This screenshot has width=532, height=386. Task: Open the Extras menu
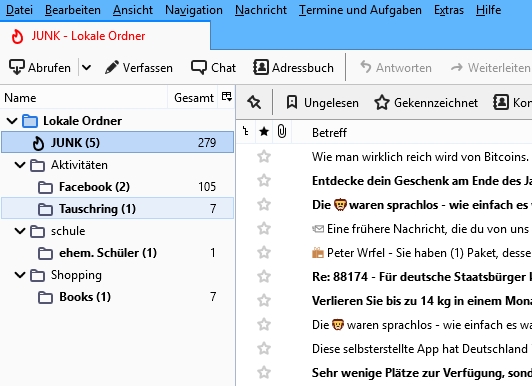point(449,10)
